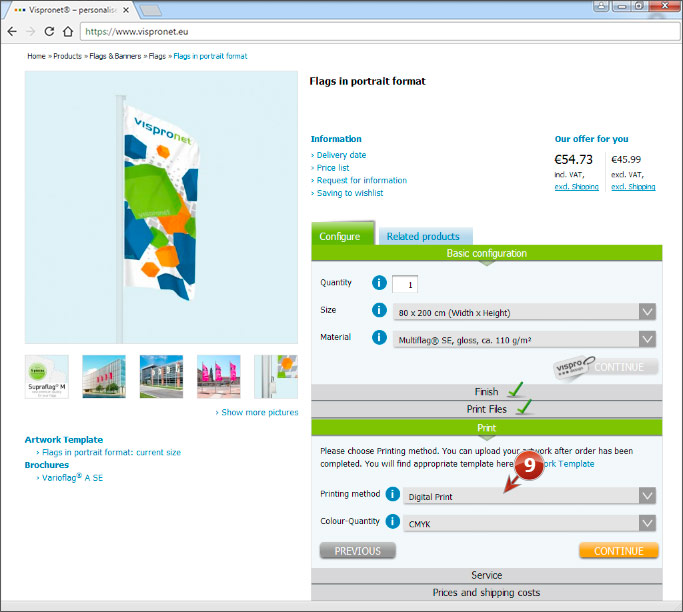Screen dimensions: 683x612
Task: Select the pink flags thumbnail
Action: pos(219,377)
